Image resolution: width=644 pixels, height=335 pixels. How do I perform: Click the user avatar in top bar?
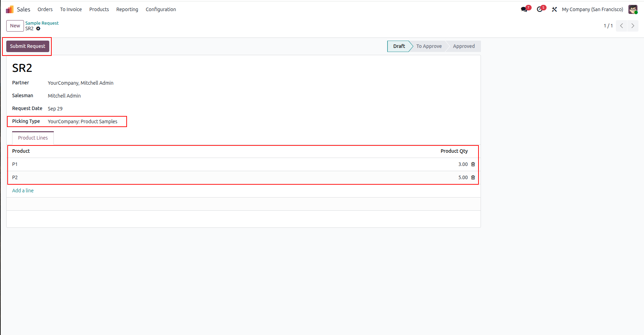click(633, 9)
